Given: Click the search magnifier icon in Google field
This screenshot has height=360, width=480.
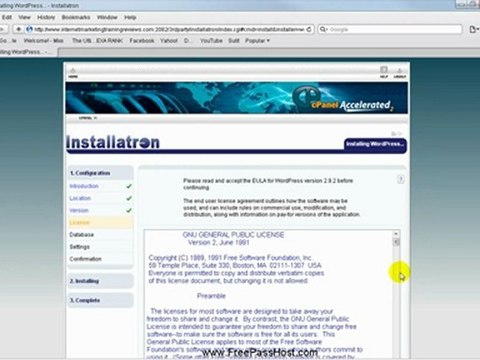Looking at the screenshot, I should 323,29.
